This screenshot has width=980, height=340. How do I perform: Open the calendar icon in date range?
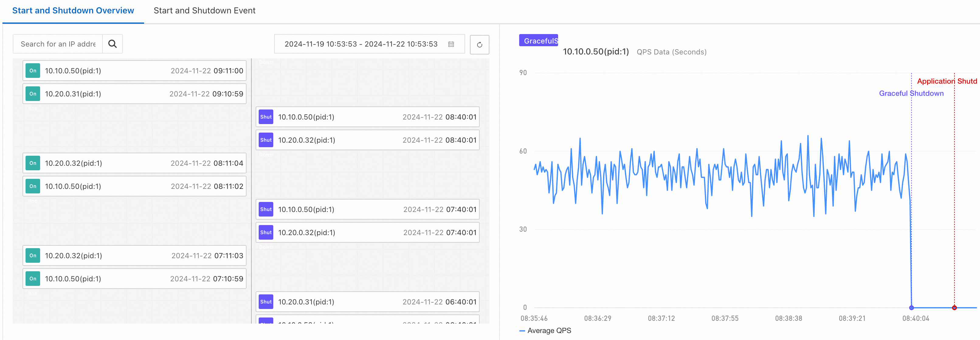click(x=451, y=44)
